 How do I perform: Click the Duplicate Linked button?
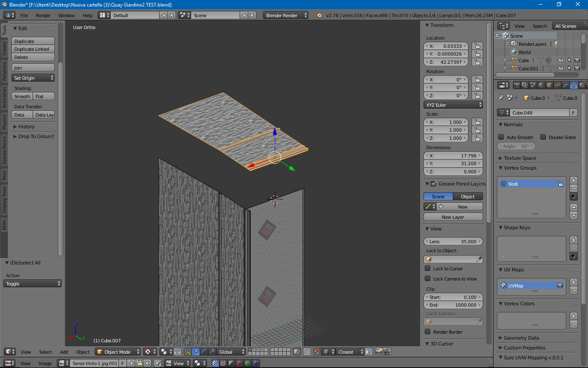click(33, 49)
